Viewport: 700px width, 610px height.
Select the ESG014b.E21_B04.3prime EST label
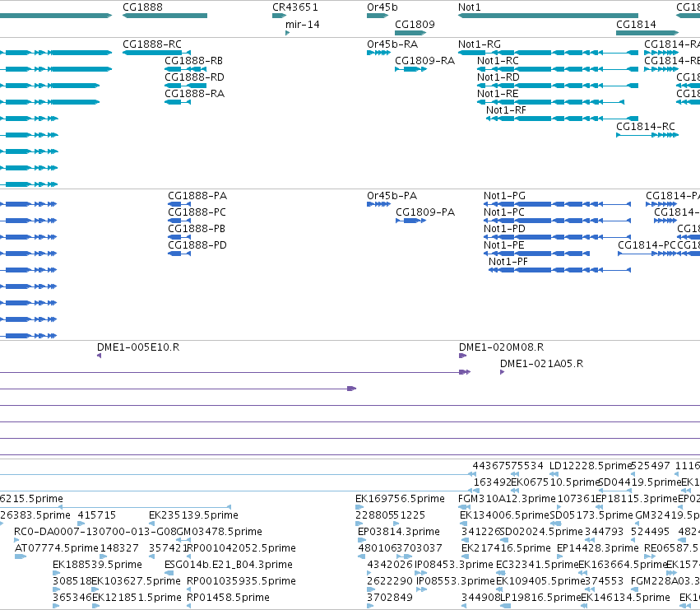(x=229, y=565)
